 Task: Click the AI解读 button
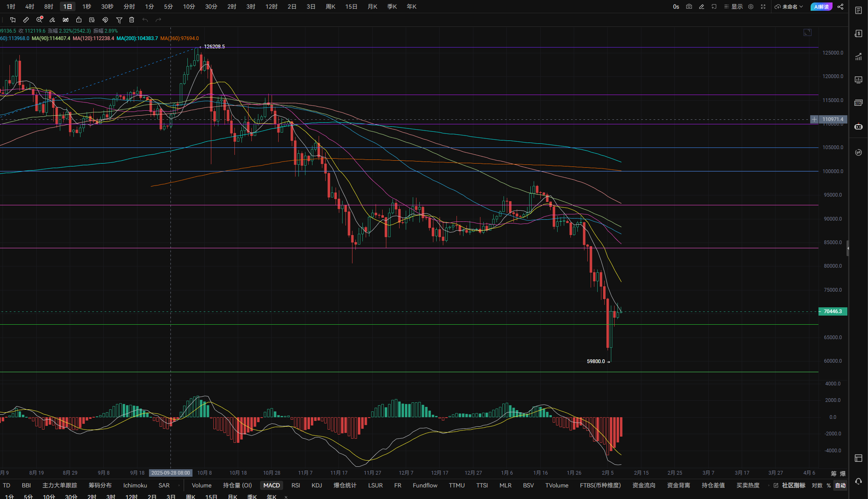[x=821, y=7]
